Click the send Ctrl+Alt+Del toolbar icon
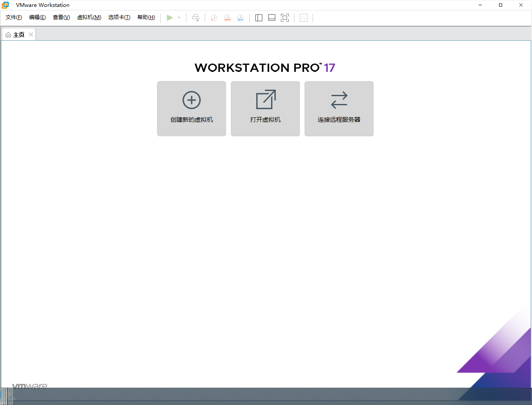 (x=196, y=18)
